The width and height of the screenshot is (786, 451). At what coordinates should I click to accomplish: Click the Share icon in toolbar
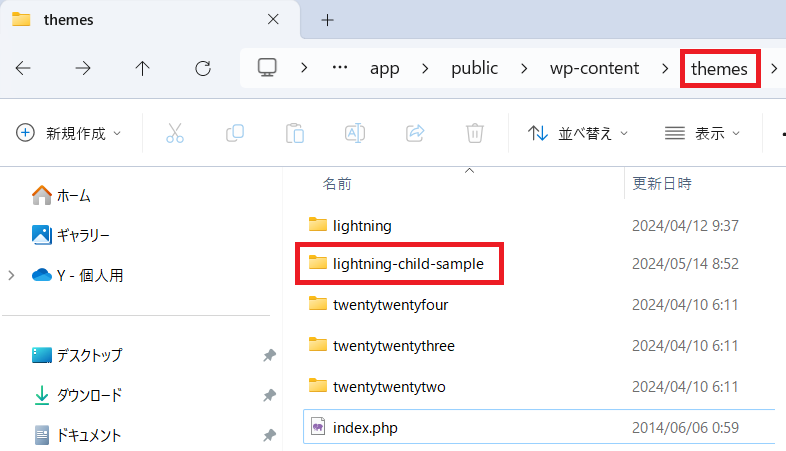click(415, 133)
